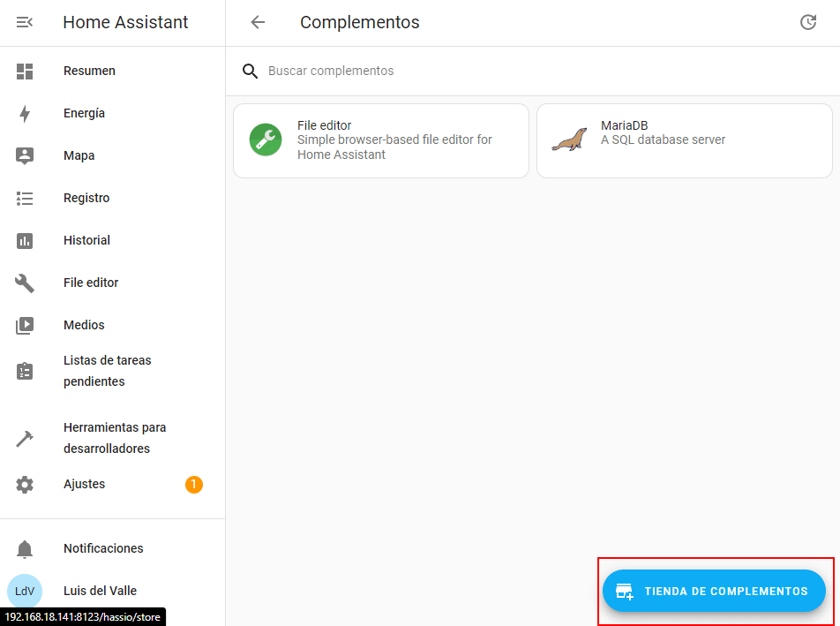Click the Historial chart icon

pos(25,241)
